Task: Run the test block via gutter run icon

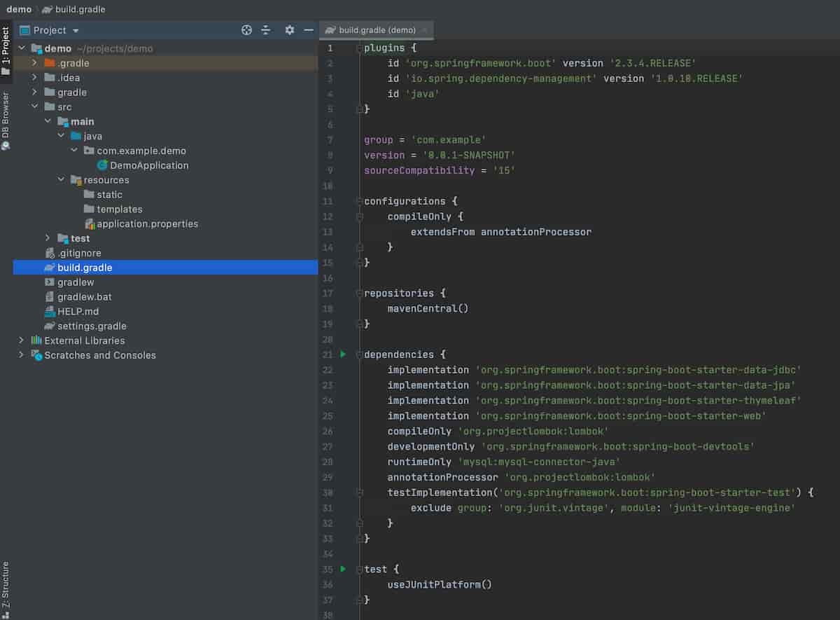Action: coord(342,569)
